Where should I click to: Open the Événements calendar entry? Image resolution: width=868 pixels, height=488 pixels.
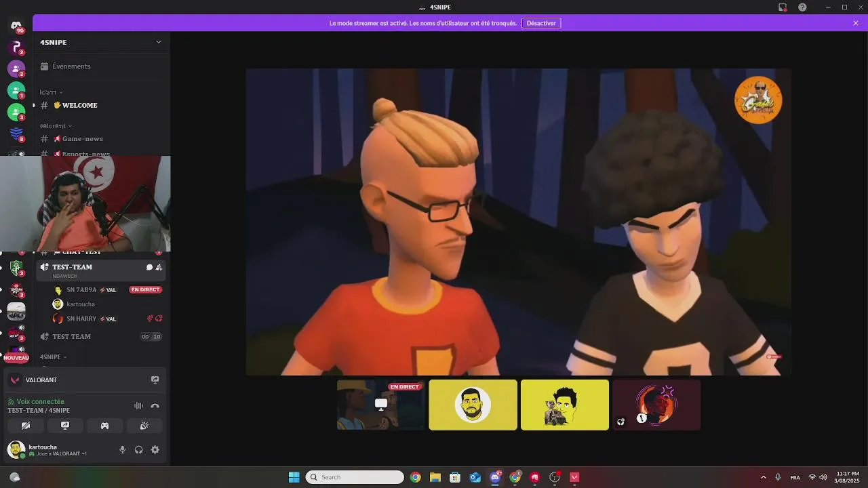coord(101,66)
